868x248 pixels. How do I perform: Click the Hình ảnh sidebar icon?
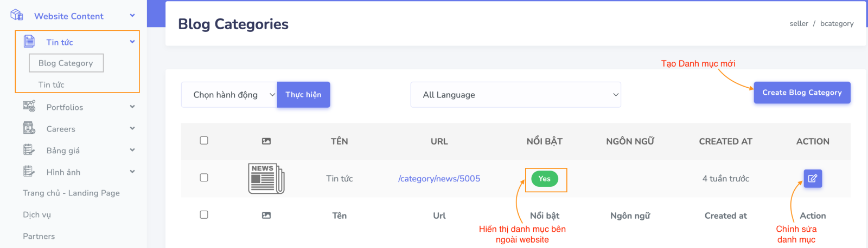pos(29,172)
